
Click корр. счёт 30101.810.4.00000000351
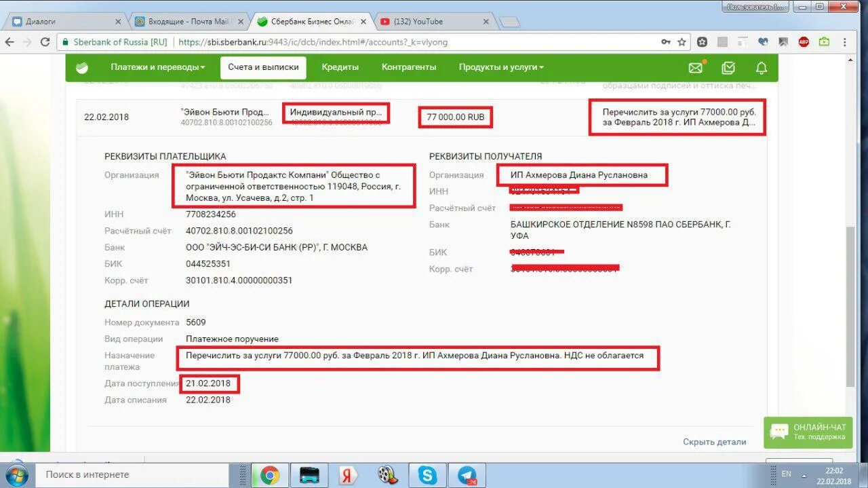point(239,280)
